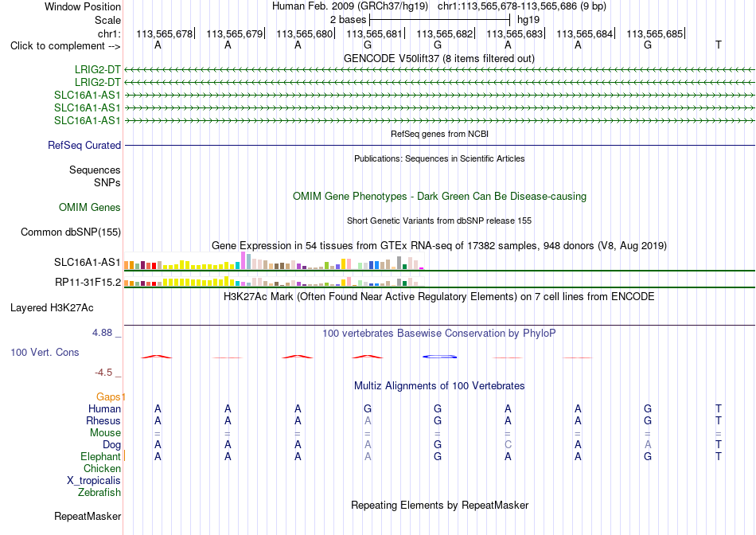Viewport: 756px width, 535px height.
Task: Click the hg19 label beside scale bar
Action: pyautogui.click(x=528, y=20)
